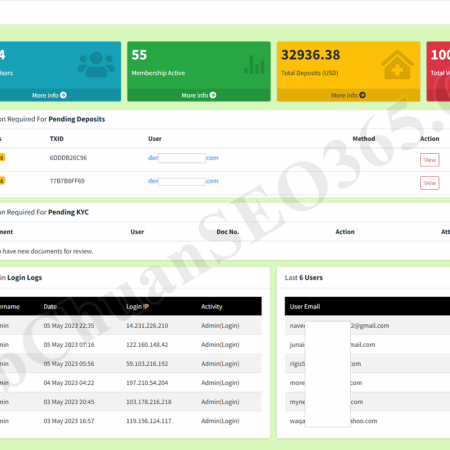Select login IP 103.178.216.218
This screenshot has width=450, height=450.
tap(149, 402)
